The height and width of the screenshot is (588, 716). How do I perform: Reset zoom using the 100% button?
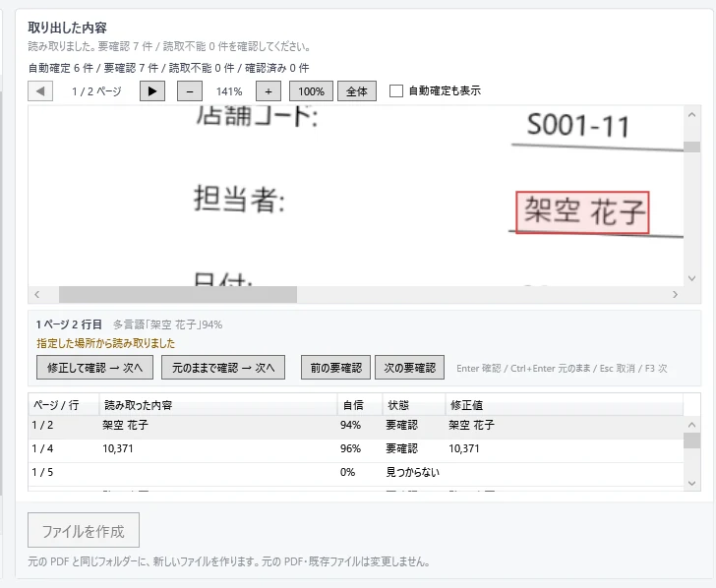click(311, 90)
